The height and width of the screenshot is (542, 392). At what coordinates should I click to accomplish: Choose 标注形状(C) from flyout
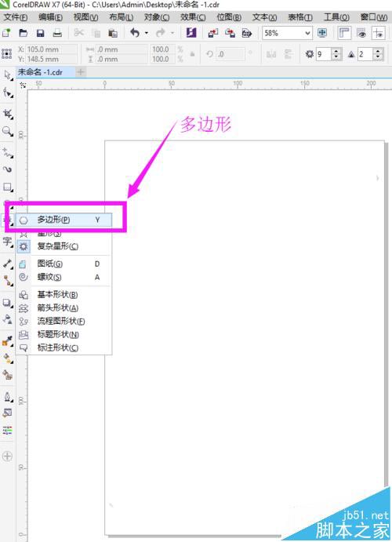point(64,347)
